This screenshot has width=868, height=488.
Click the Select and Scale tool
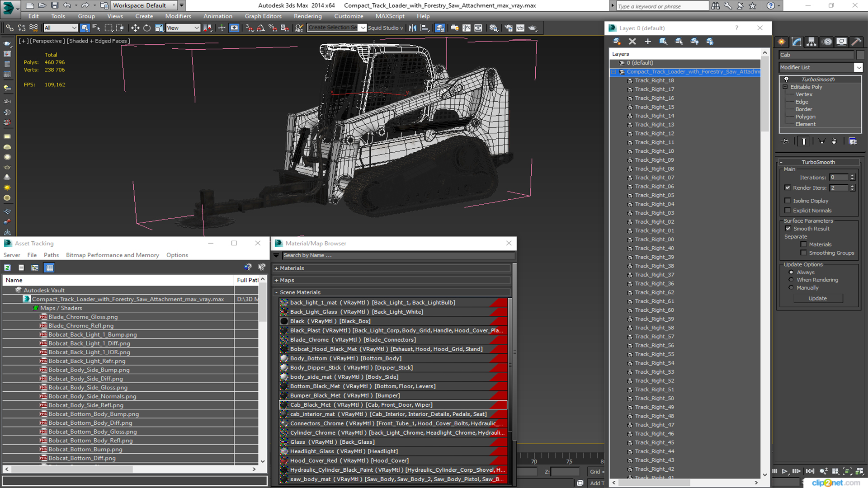(x=159, y=28)
